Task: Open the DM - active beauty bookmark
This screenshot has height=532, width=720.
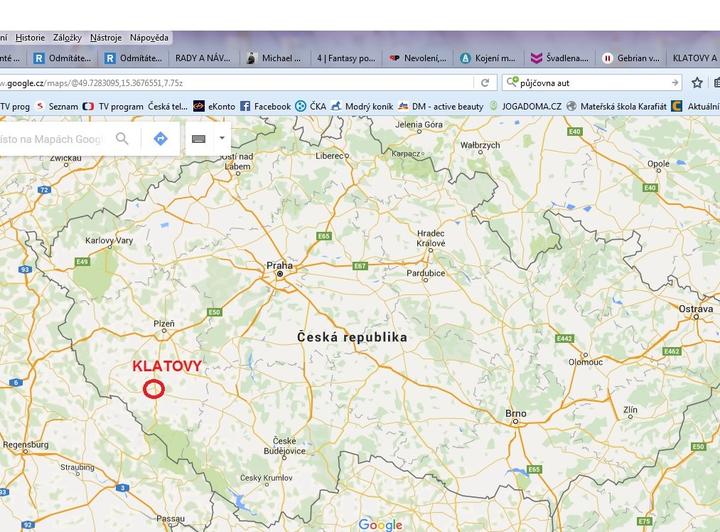Action: pos(440,106)
